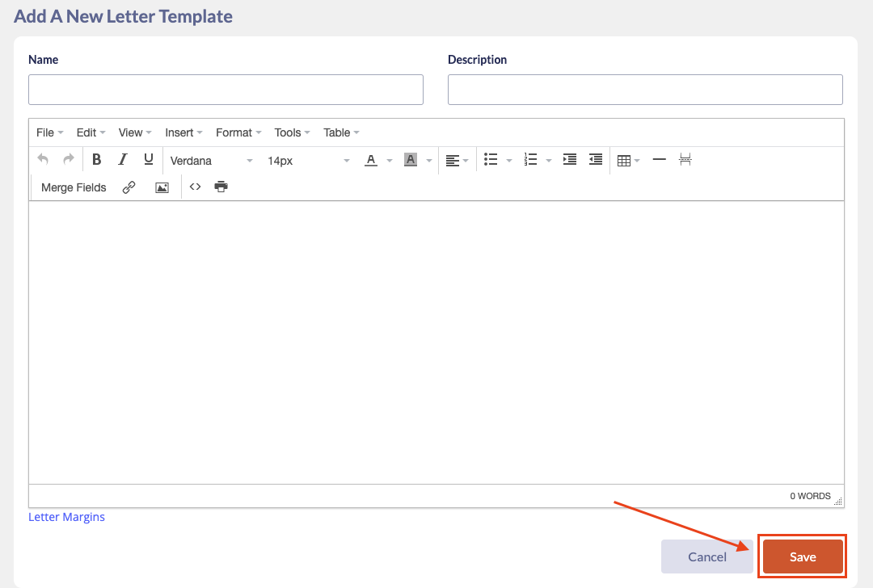The width and height of the screenshot is (873, 588).
Task: Click the Redo arrow icon
Action: tap(69, 160)
